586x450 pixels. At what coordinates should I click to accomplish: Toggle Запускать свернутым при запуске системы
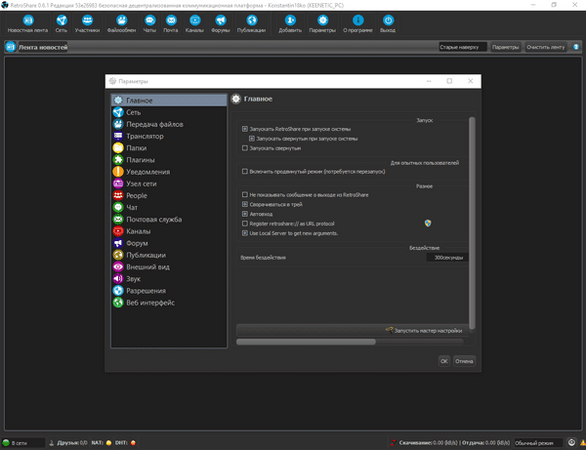point(252,139)
